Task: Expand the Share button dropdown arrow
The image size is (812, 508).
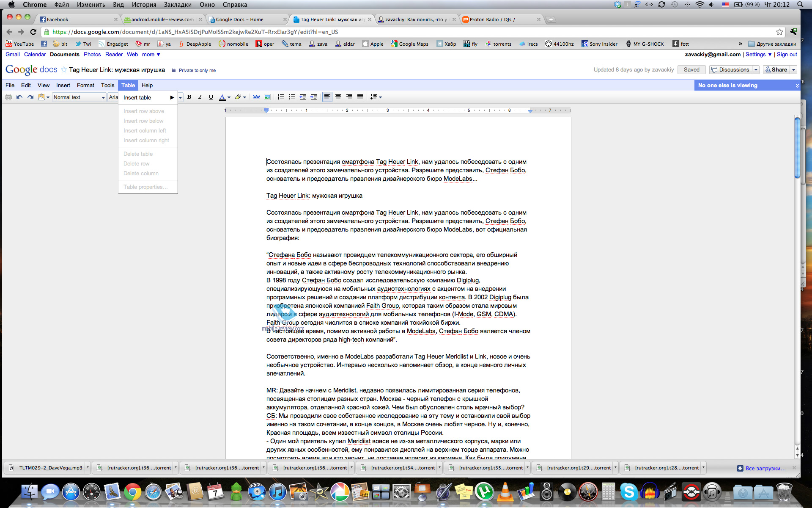Action: tap(794, 70)
